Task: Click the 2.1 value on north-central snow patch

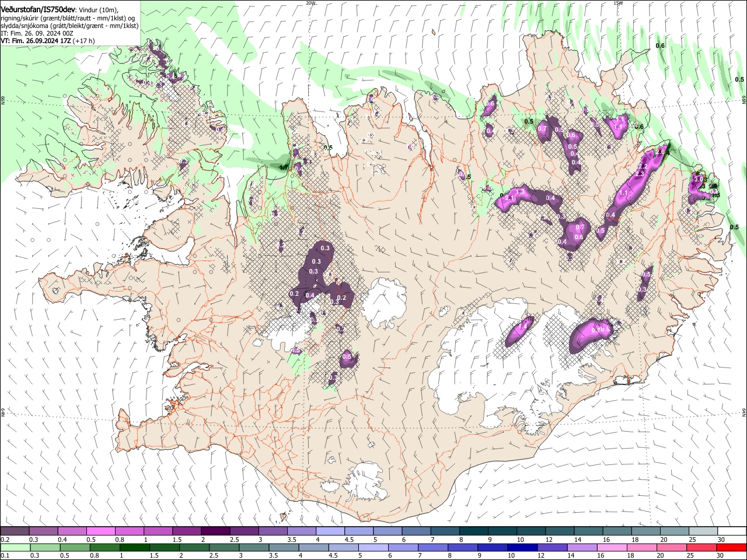Action: 509,198
